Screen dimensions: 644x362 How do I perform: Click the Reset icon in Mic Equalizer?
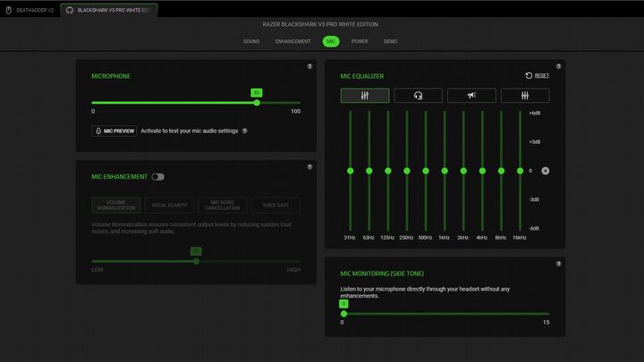[x=530, y=76]
